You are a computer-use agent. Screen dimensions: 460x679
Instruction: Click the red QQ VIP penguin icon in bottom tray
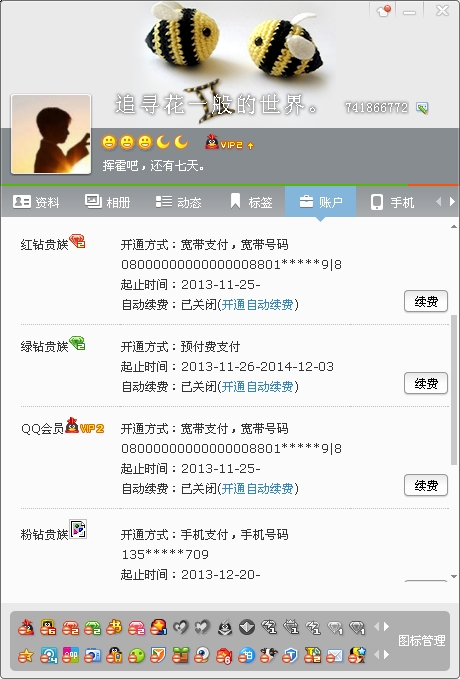(x=26, y=627)
